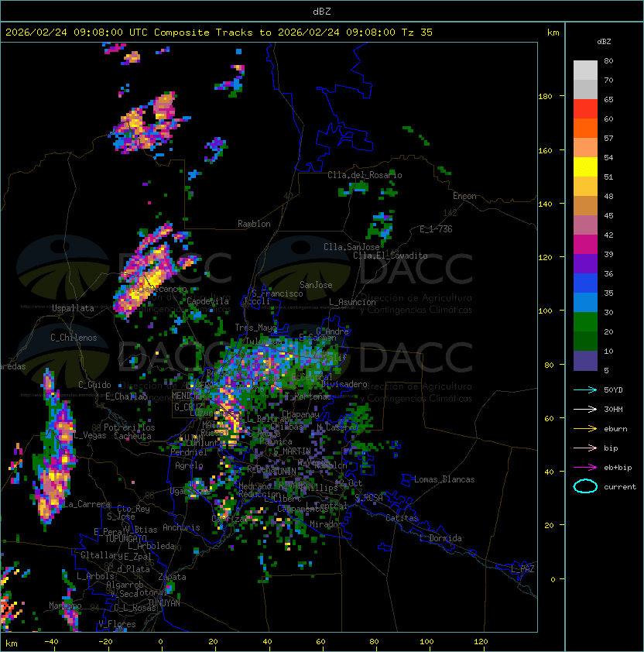Click the 'Divisadero' map label
The width and height of the screenshot is (644, 652).
click(x=344, y=384)
